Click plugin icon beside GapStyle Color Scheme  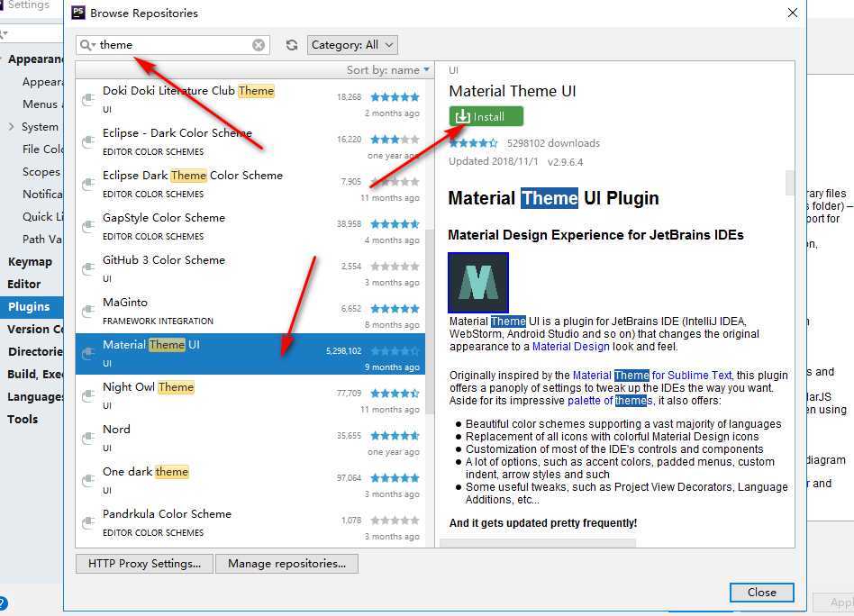pyautogui.click(x=88, y=227)
